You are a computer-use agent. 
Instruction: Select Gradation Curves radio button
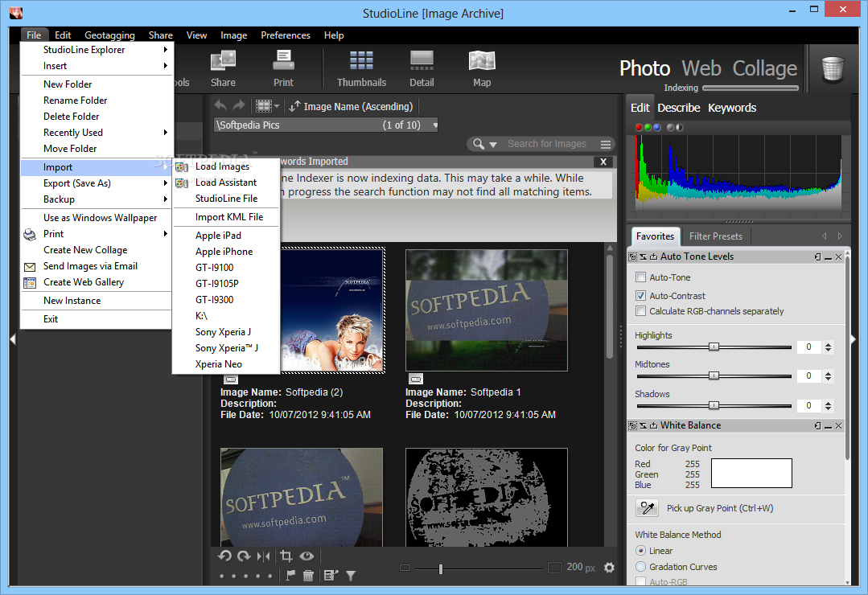pos(640,567)
